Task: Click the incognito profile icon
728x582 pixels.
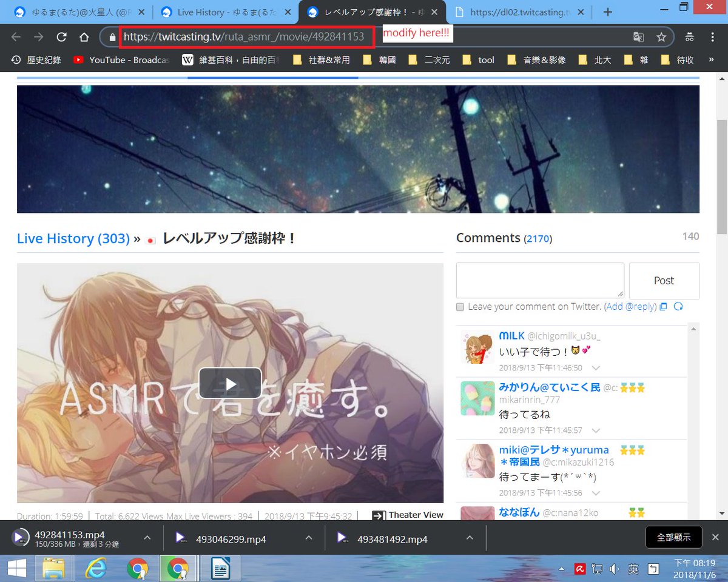Action: coord(689,38)
